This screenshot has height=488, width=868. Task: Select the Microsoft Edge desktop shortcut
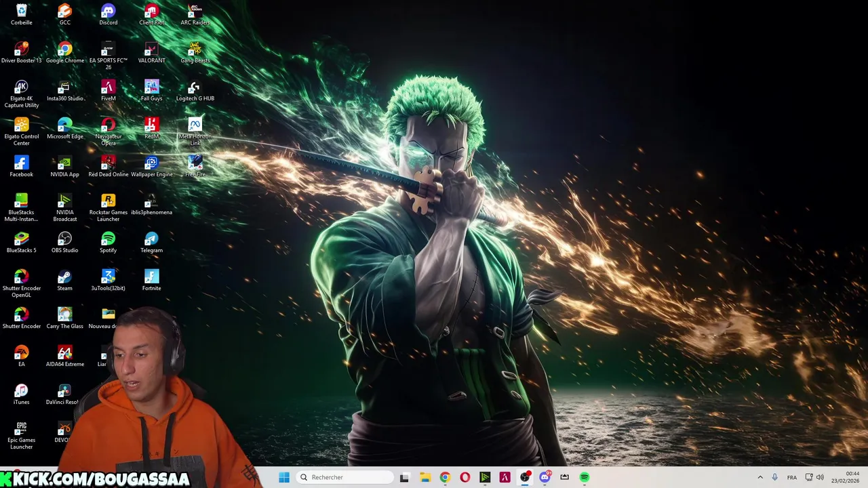point(64,129)
